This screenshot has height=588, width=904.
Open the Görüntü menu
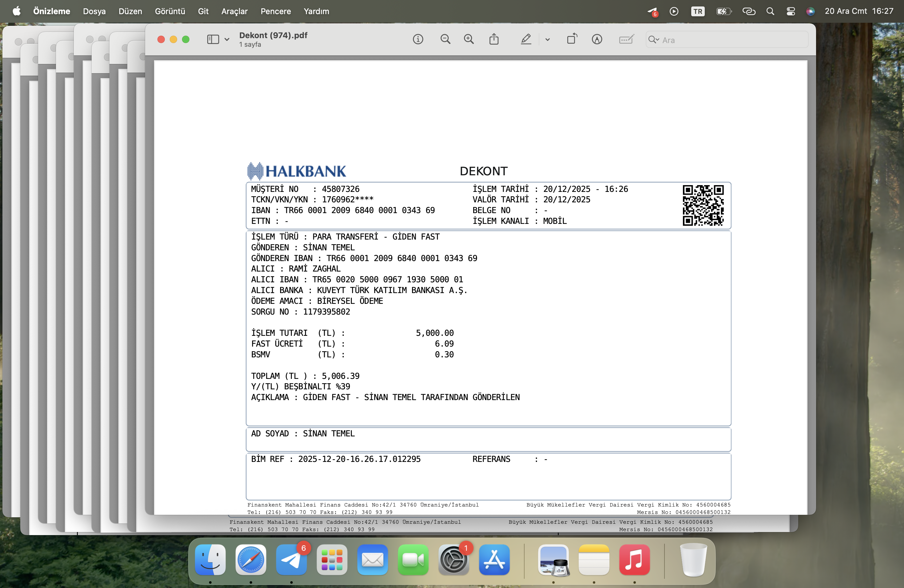tap(170, 11)
